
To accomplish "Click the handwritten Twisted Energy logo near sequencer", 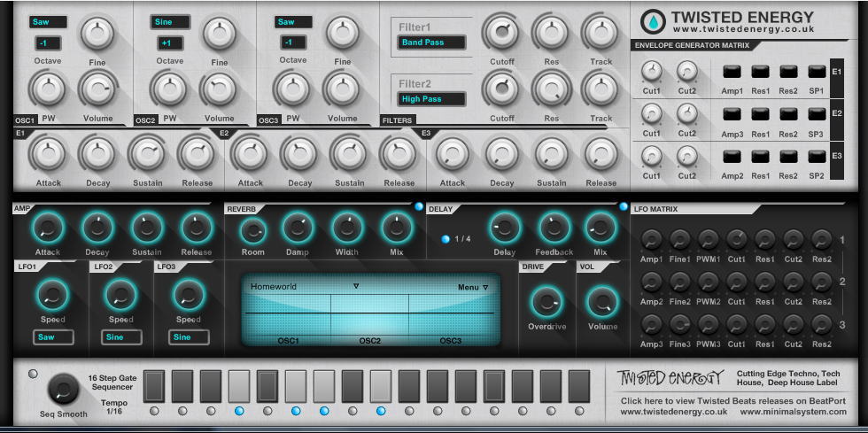I will click(x=670, y=377).
